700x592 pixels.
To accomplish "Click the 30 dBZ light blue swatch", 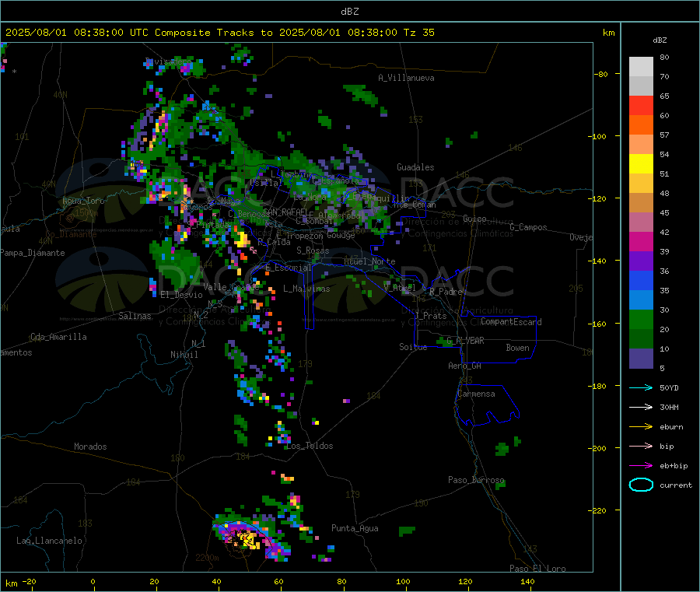I will [641, 300].
